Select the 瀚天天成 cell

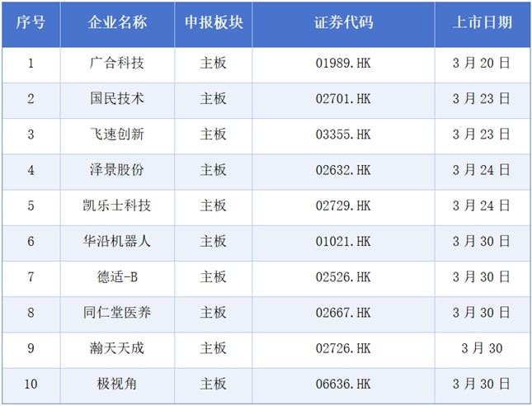pyautogui.click(x=117, y=348)
